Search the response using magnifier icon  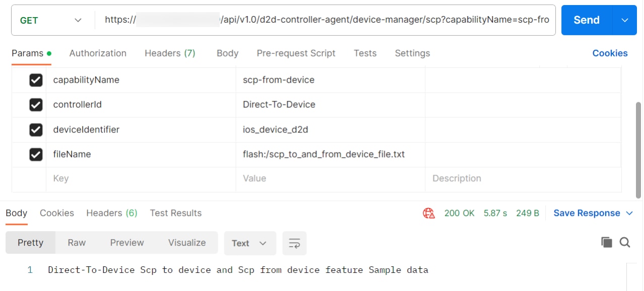[x=625, y=243]
